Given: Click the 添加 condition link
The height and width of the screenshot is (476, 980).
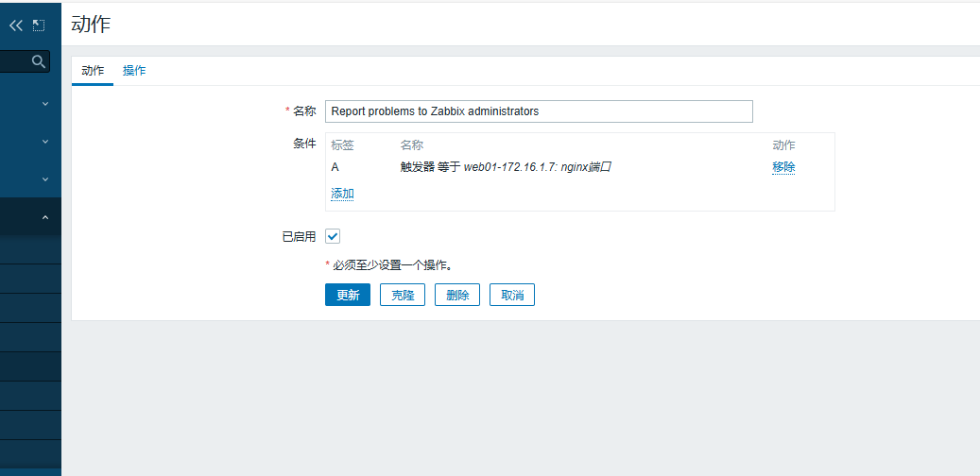Looking at the screenshot, I should click(342, 194).
